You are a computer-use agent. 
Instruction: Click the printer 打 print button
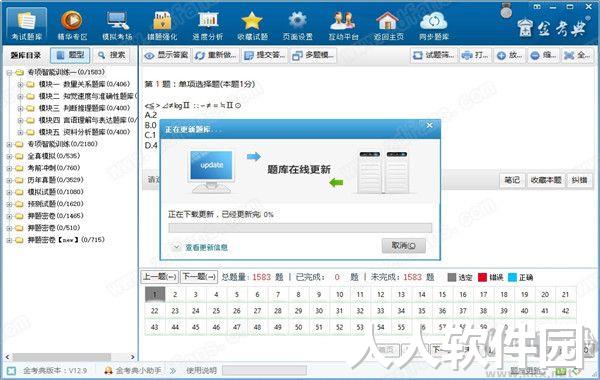(x=475, y=55)
